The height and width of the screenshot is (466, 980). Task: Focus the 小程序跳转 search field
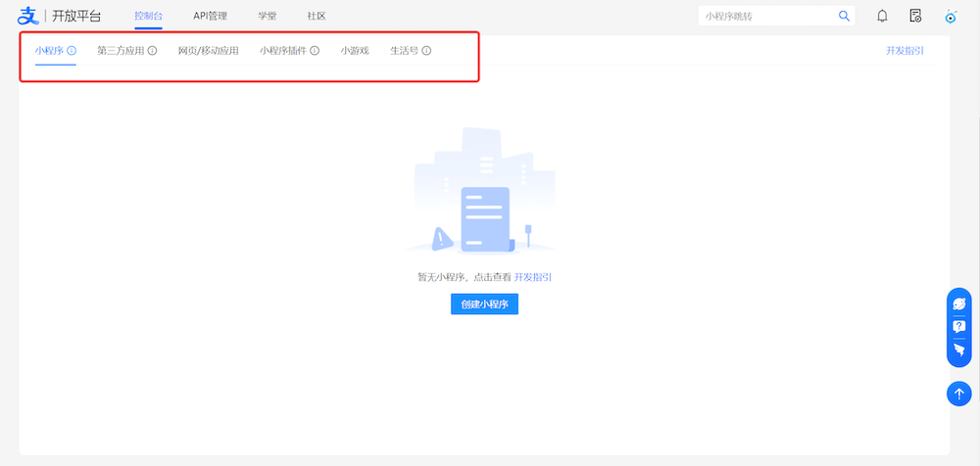(764, 16)
